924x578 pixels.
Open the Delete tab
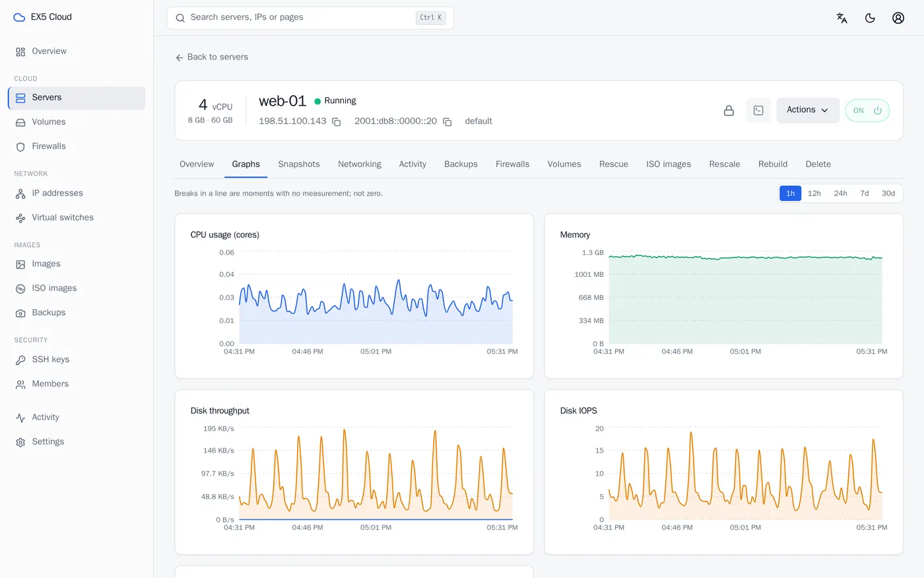click(x=818, y=164)
